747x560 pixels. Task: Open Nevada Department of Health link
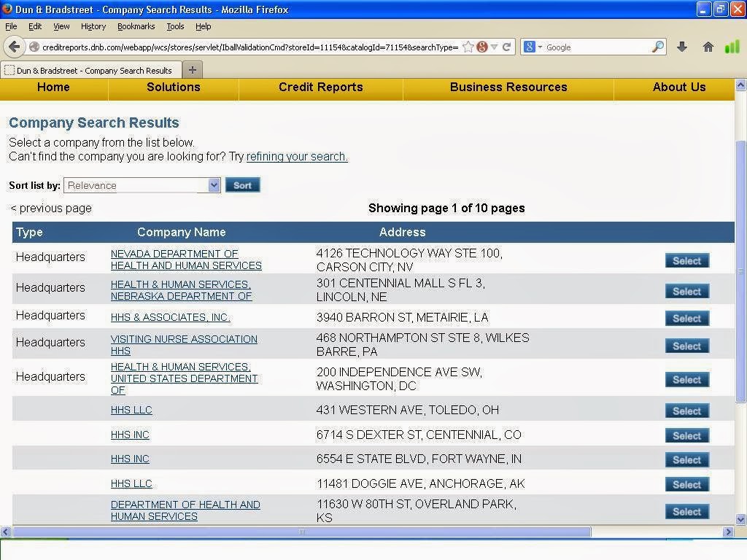point(186,260)
